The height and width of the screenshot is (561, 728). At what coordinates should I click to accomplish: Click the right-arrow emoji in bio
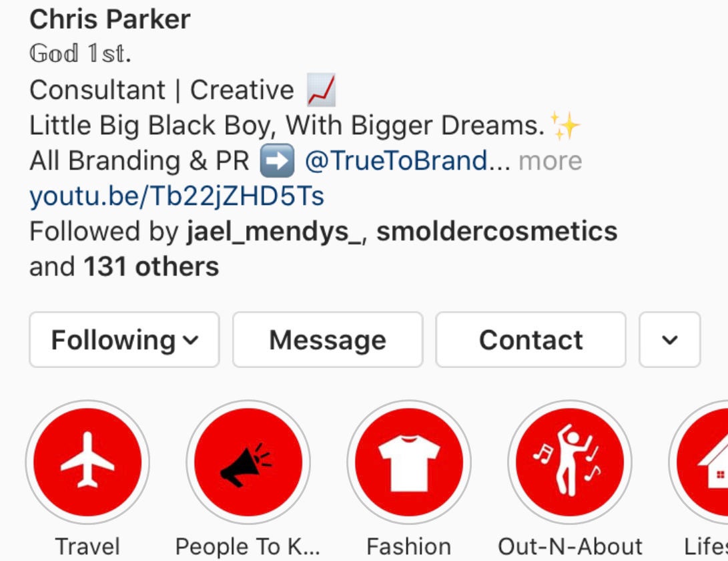tap(277, 161)
